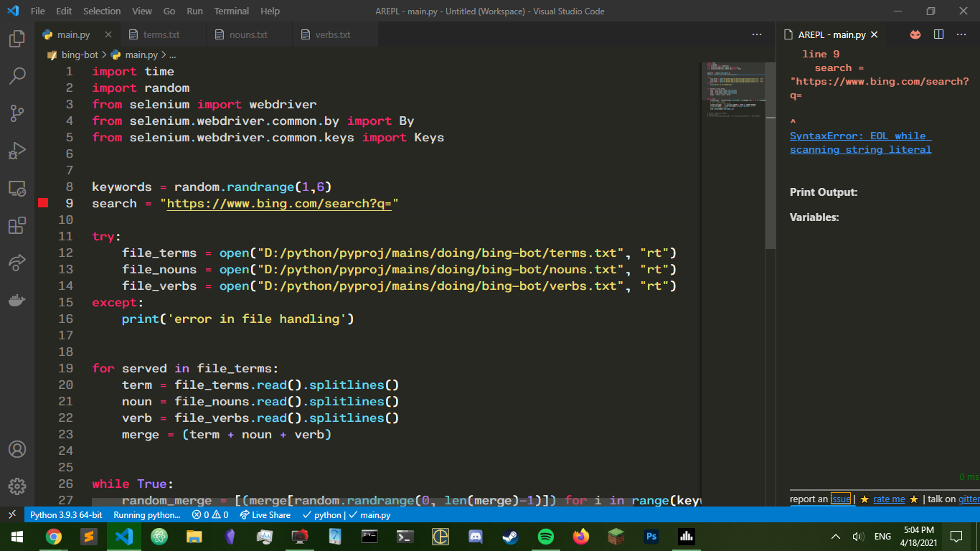Click the gitter link in AREPL footer
Image resolution: width=980 pixels, height=551 pixels.
(969, 499)
